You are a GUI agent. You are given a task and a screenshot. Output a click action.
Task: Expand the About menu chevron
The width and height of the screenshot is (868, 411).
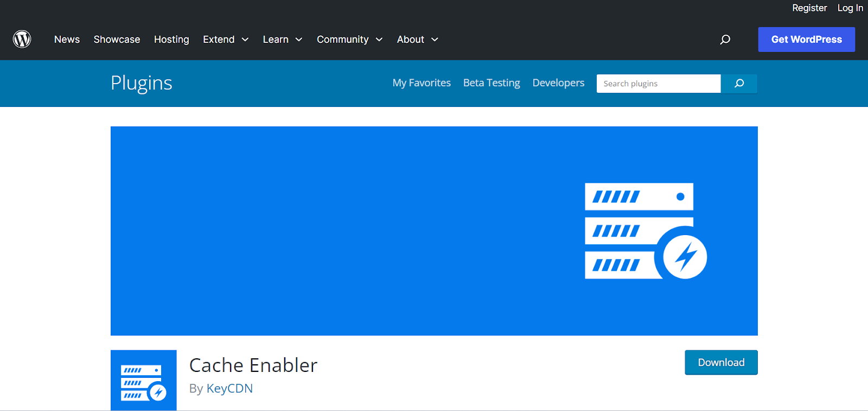click(435, 40)
